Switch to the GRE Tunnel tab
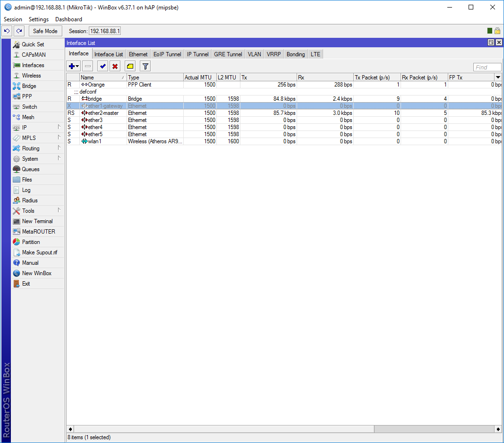504x443 pixels. pyautogui.click(x=228, y=54)
